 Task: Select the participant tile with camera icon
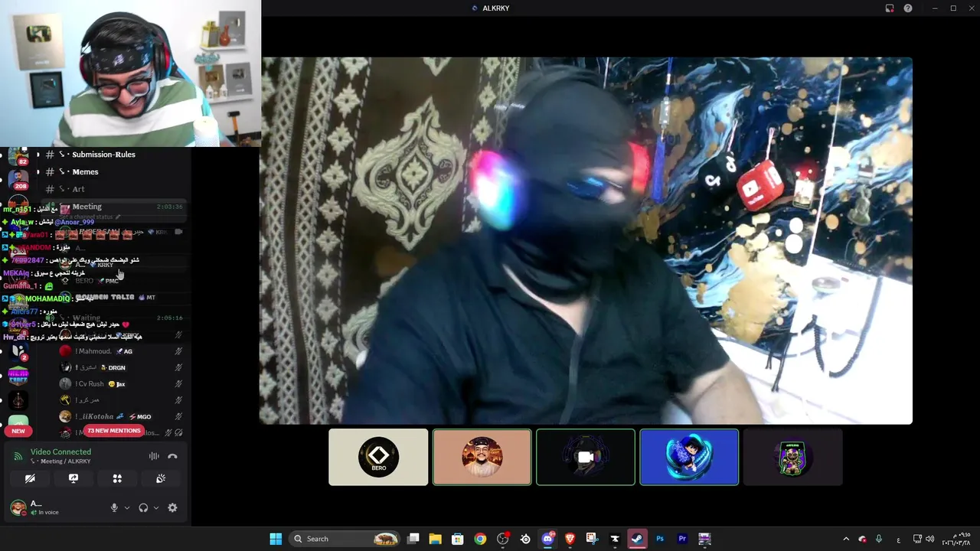pyautogui.click(x=586, y=457)
